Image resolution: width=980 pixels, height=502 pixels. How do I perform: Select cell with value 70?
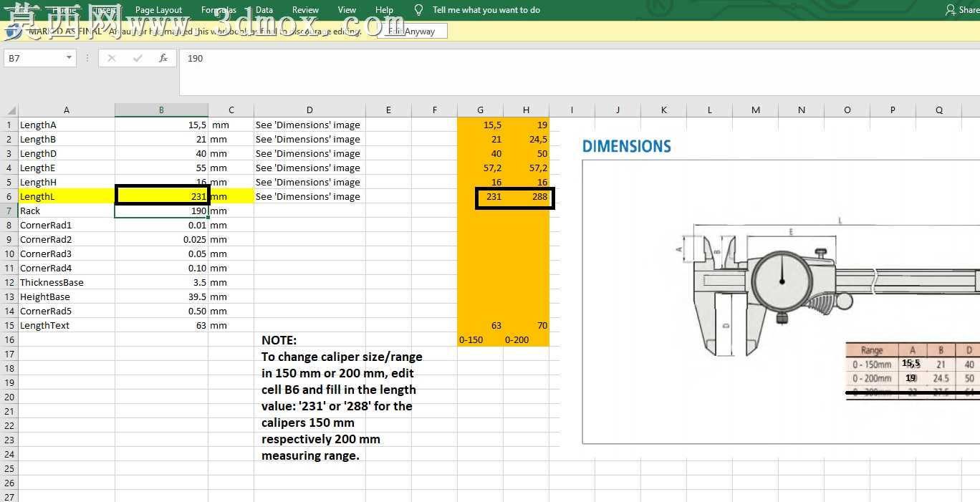pyautogui.click(x=526, y=325)
